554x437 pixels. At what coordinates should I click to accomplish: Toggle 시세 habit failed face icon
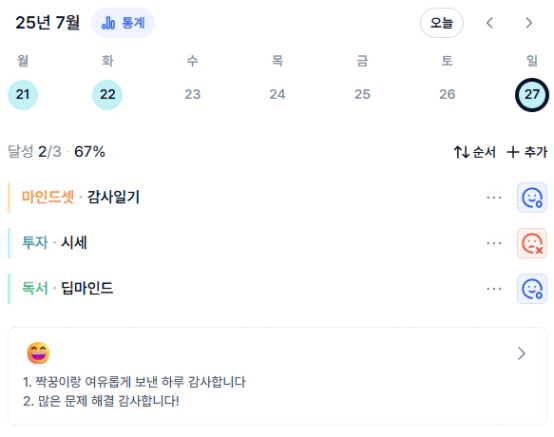532,243
